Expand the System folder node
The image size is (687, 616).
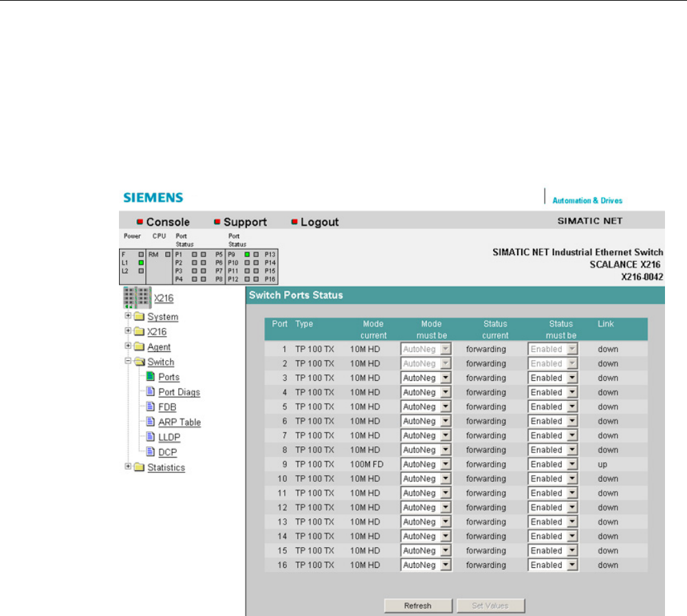click(128, 316)
